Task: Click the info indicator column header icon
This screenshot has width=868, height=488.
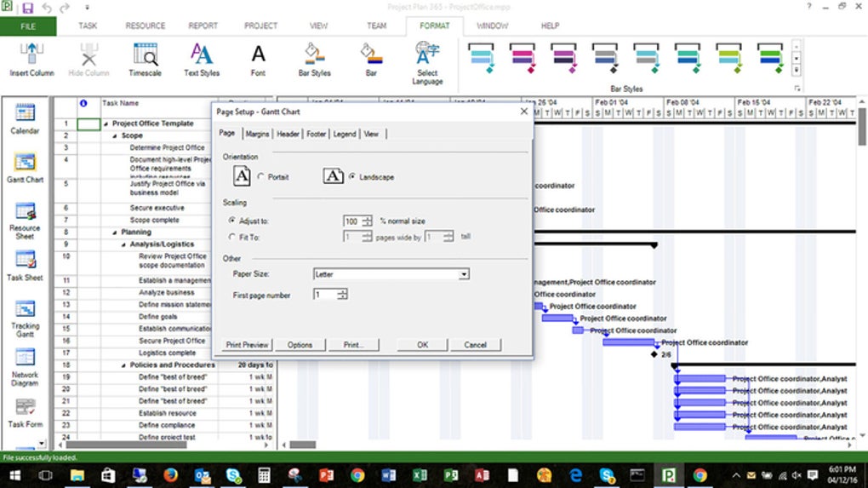Action: pos(83,103)
